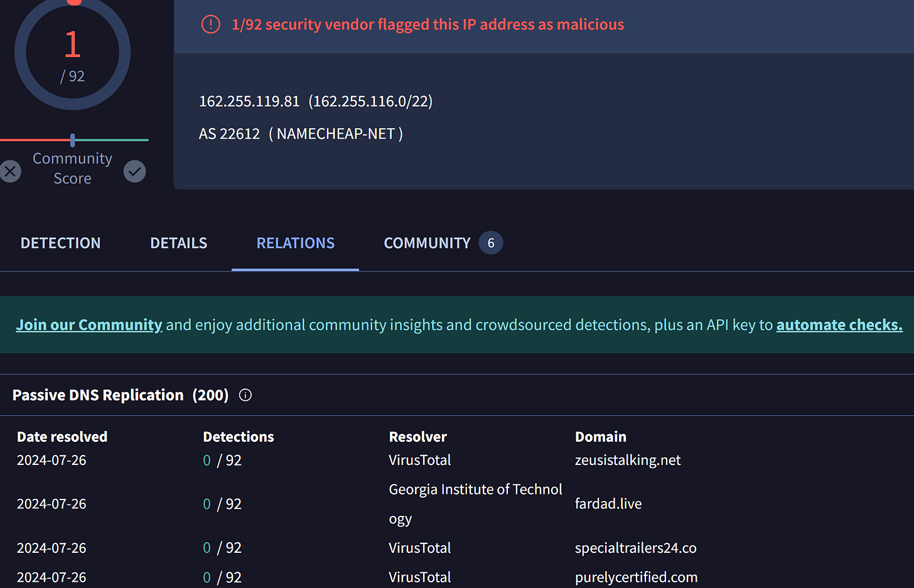
Task: Switch to the DETAILS tab
Action: 178,243
